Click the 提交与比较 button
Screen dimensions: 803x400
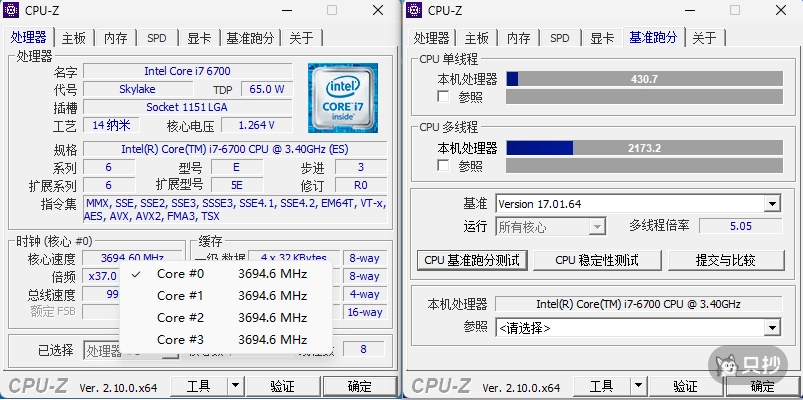tap(726, 260)
